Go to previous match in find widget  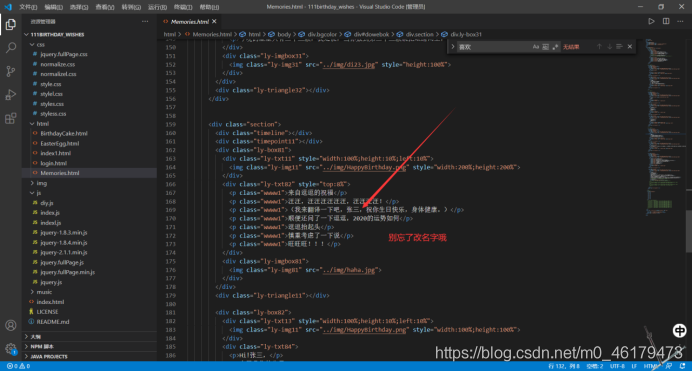pos(599,47)
